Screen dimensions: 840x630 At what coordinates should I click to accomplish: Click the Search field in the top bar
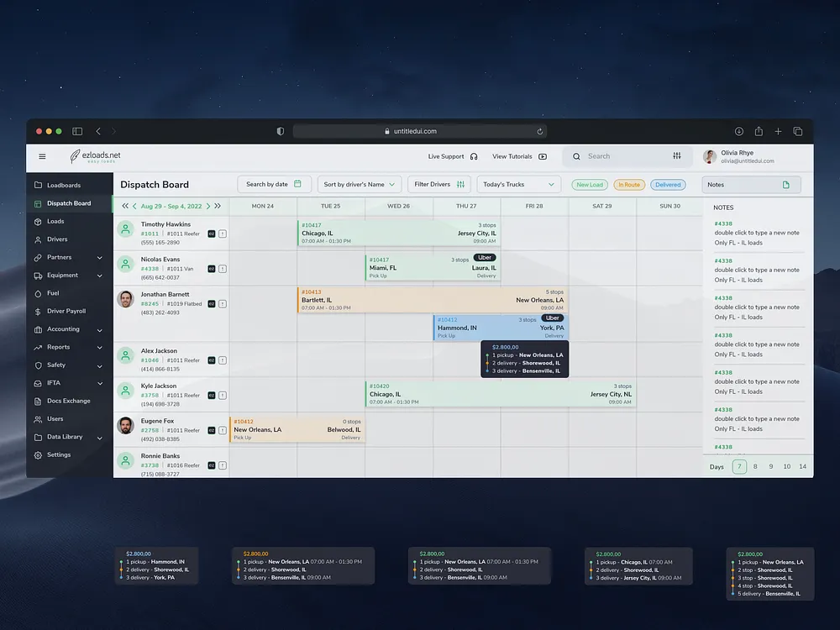click(613, 156)
